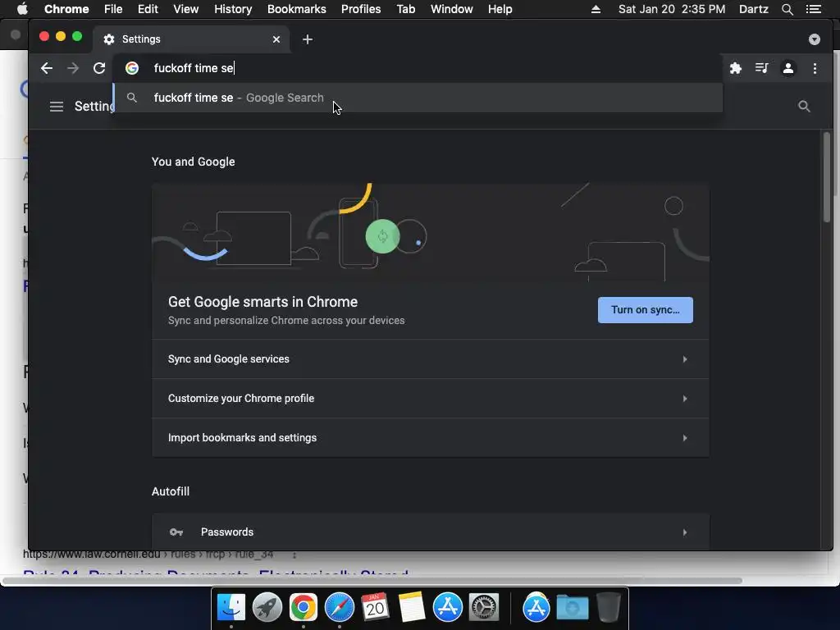The image size is (840, 630).
Task: Open the Apple menu
Action: (22, 9)
